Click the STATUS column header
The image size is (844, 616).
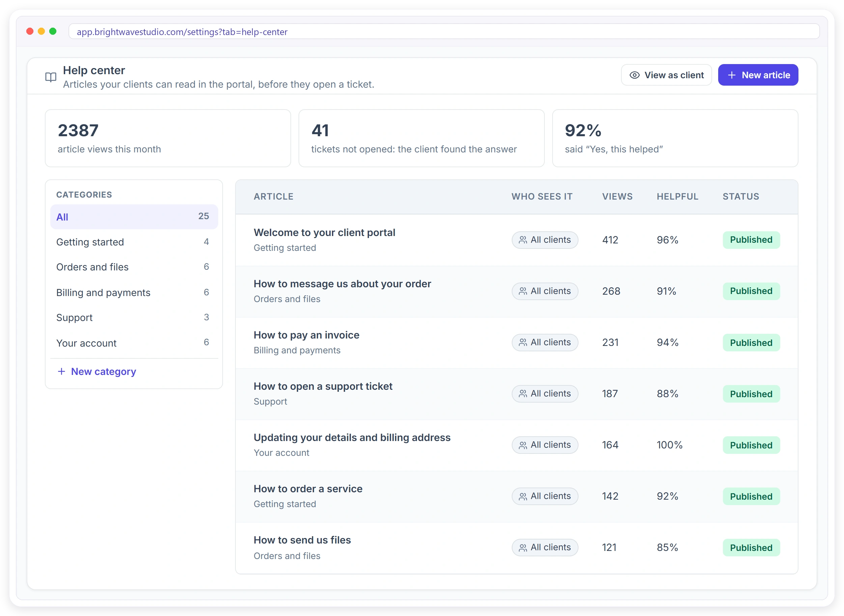741,197
